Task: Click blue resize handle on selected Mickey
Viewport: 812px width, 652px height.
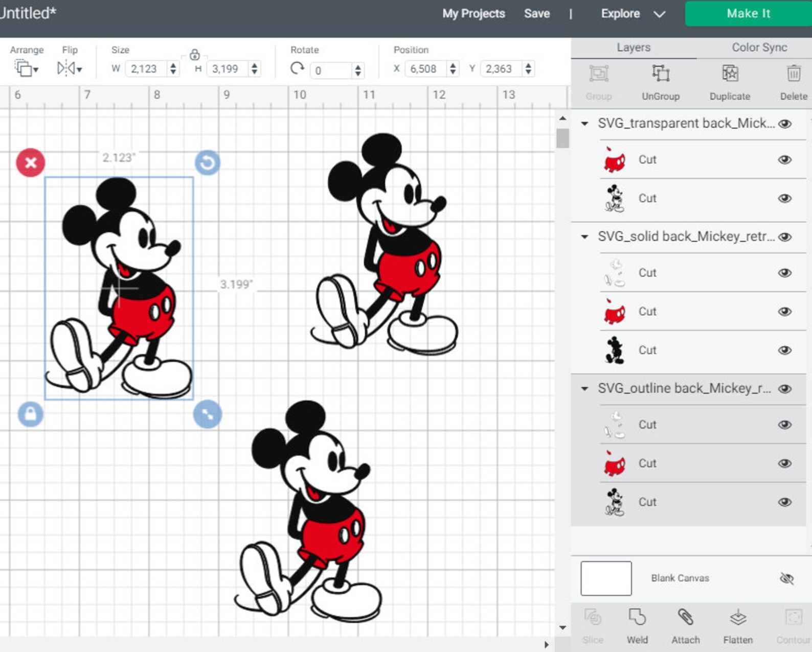Action: tap(208, 414)
